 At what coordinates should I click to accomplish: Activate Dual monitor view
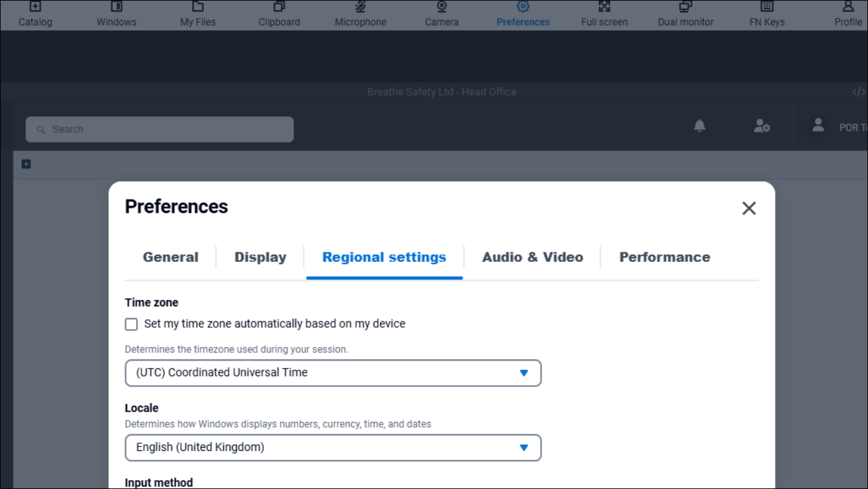tap(685, 13)
